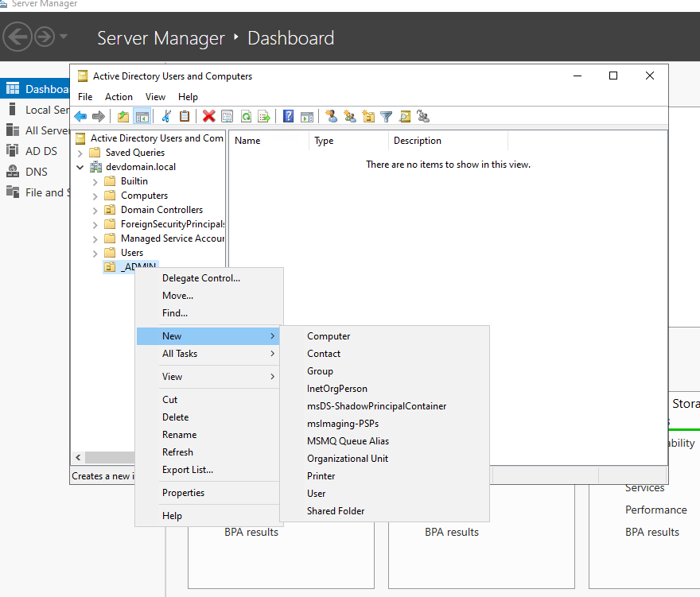Click tree pane scroll left arrow
Image resolution: width=700 pixels, height=597 pixels.
tap(78, 457)
